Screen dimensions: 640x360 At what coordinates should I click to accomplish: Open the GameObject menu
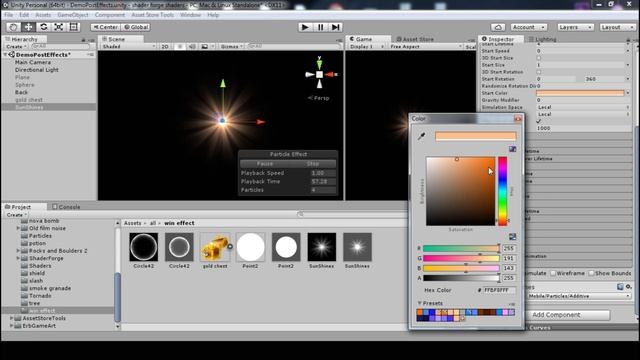(x=73, y=15)
